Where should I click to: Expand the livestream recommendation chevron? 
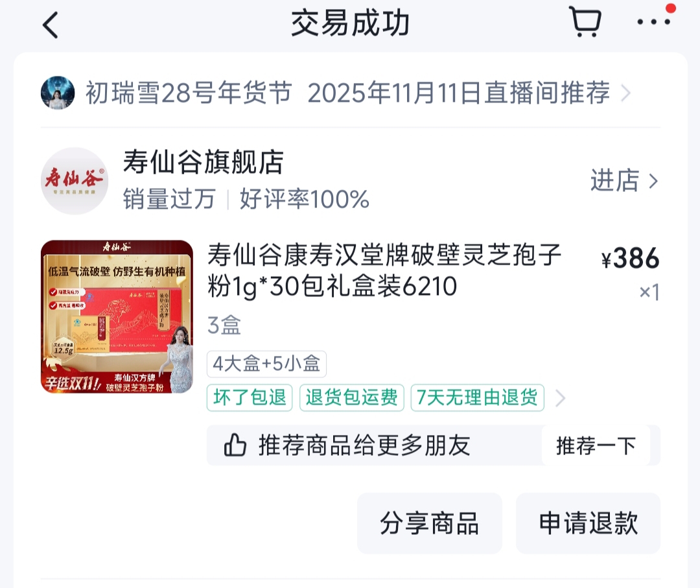point(626,93)
